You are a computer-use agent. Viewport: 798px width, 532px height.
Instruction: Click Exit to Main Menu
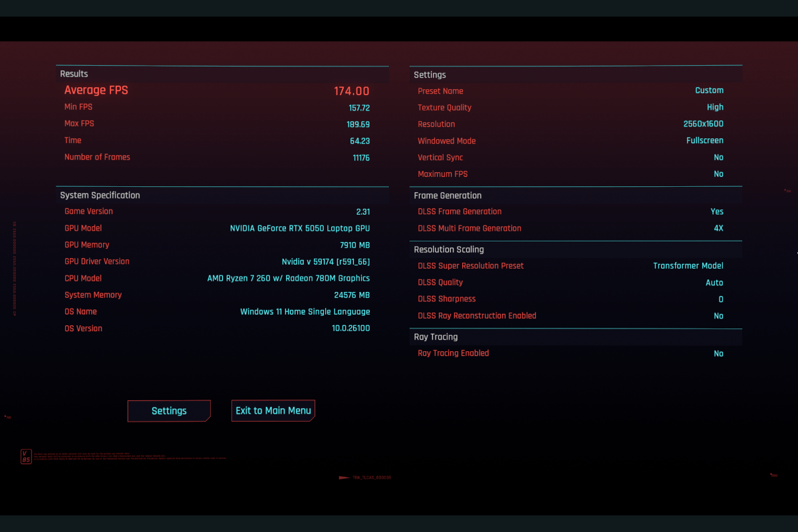pyautogui.click(x=273, y=410)
